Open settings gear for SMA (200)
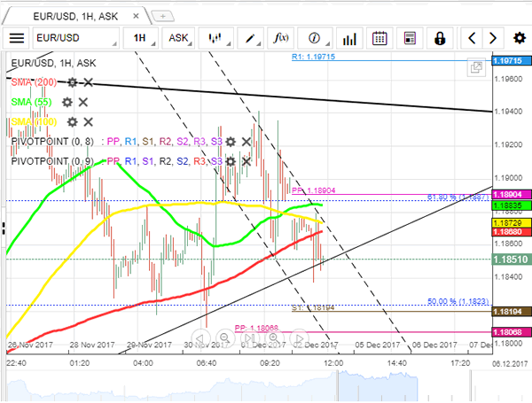The height and width of the screenshot is (403, 532). click(72, 82)
